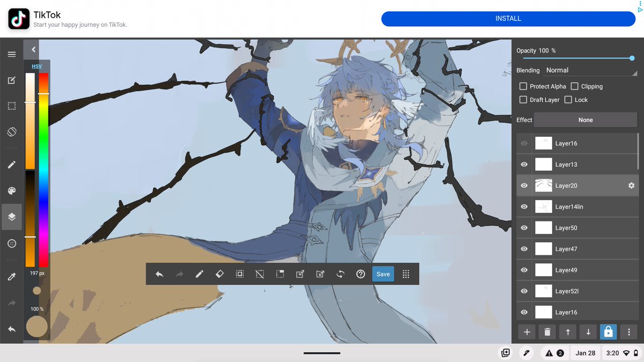Open the rotate canvas tool
Image resolution: width=644 pixels, height=362 pixels.
tap(12, 132)
